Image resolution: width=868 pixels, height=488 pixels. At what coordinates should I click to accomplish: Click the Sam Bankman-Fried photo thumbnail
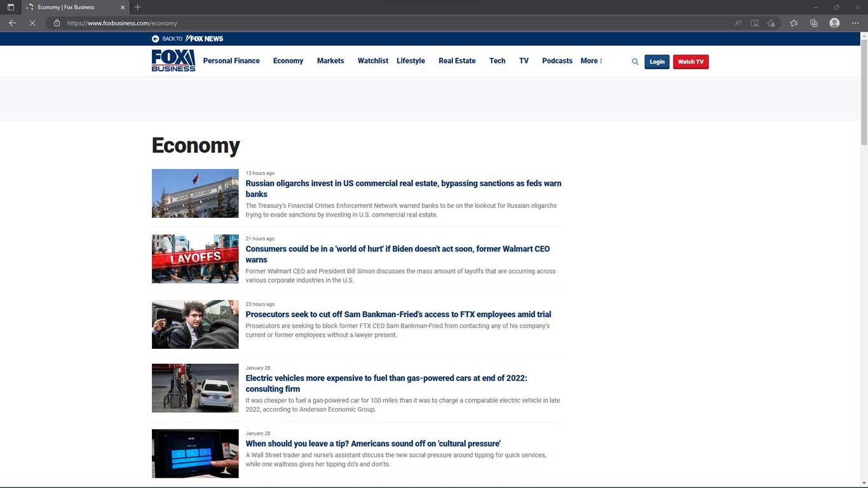pyautogui.click(x=195, y=324)
